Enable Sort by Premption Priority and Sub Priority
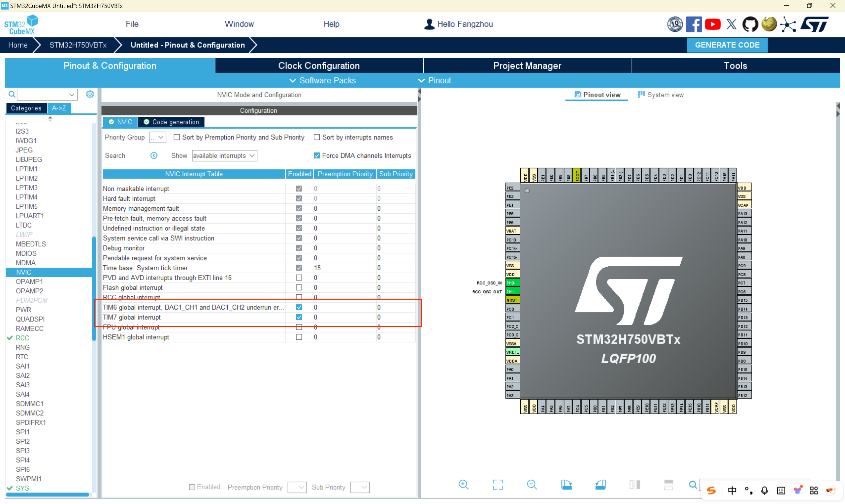 [x=177, y=137]
